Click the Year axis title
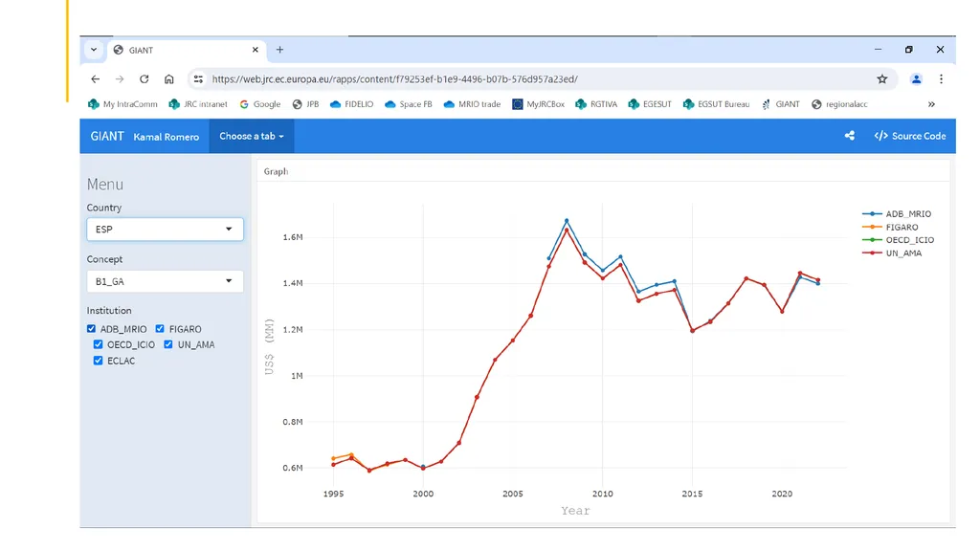The width and height of the screenshot is (980, 550). click(x=575, y=511)
